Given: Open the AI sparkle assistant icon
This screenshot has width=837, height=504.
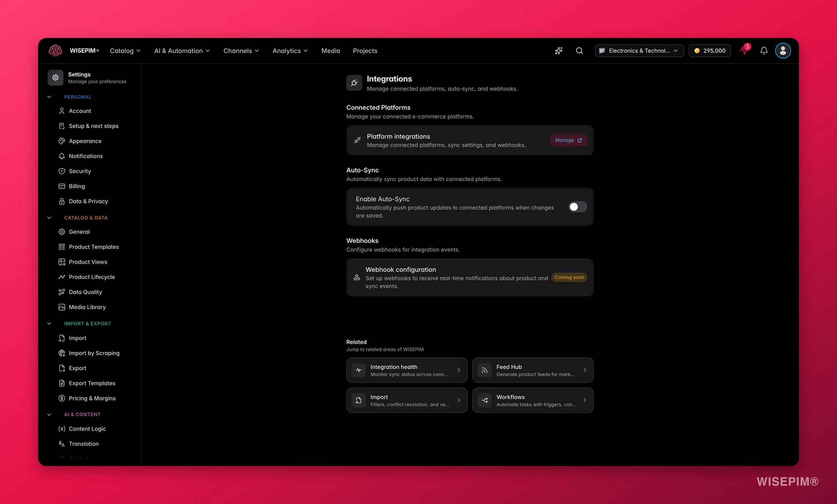Looking at the screenshot, I should 559,51.
